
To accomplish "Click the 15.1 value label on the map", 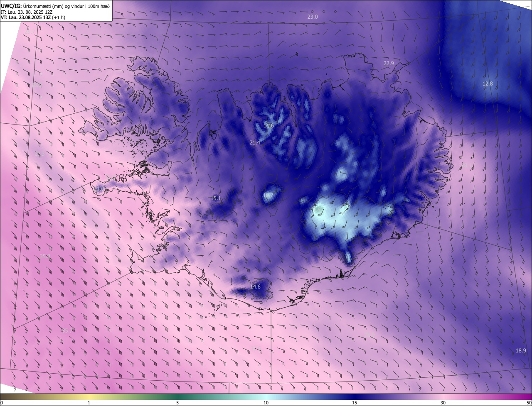I will (x=216, y=198).
